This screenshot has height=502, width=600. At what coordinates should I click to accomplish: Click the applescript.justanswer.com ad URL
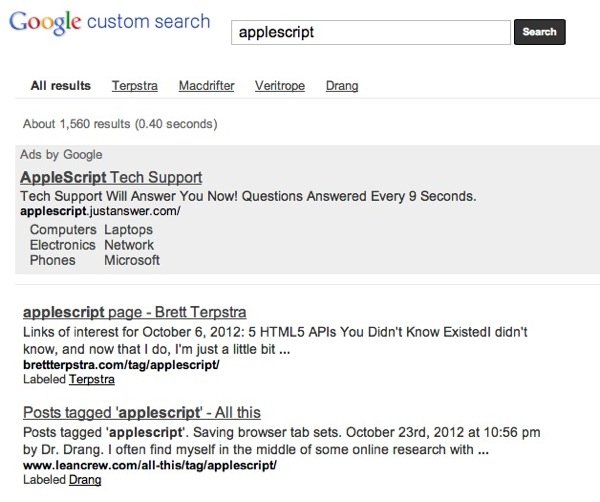(x=100, y=211)
